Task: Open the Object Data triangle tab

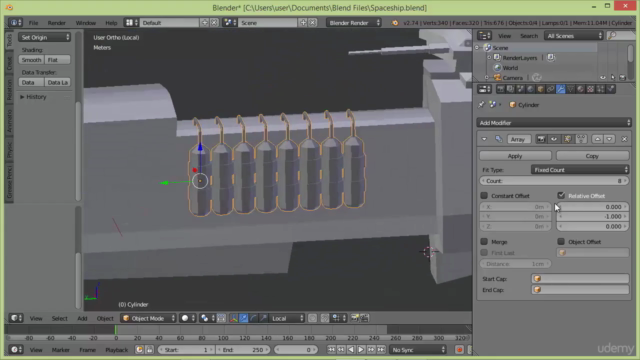Action: [570, 89]
